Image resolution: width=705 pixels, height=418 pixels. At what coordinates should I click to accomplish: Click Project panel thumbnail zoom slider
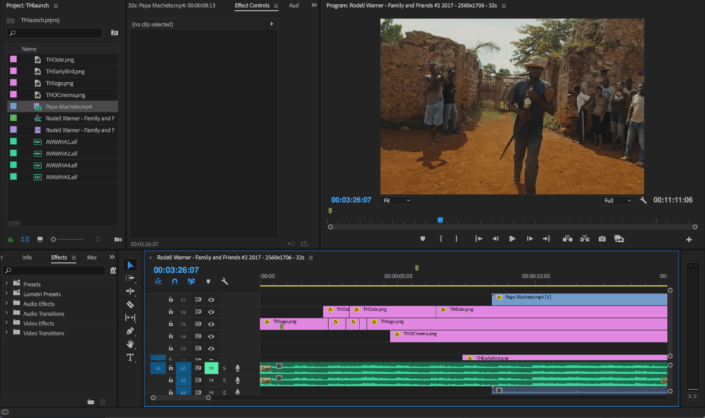[67, 240]
